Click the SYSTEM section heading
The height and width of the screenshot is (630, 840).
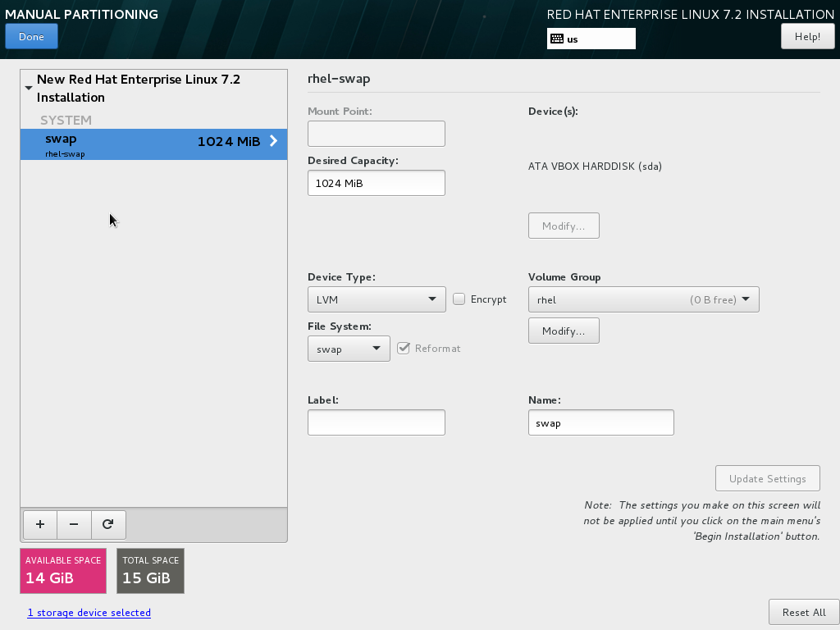(66, 120)
